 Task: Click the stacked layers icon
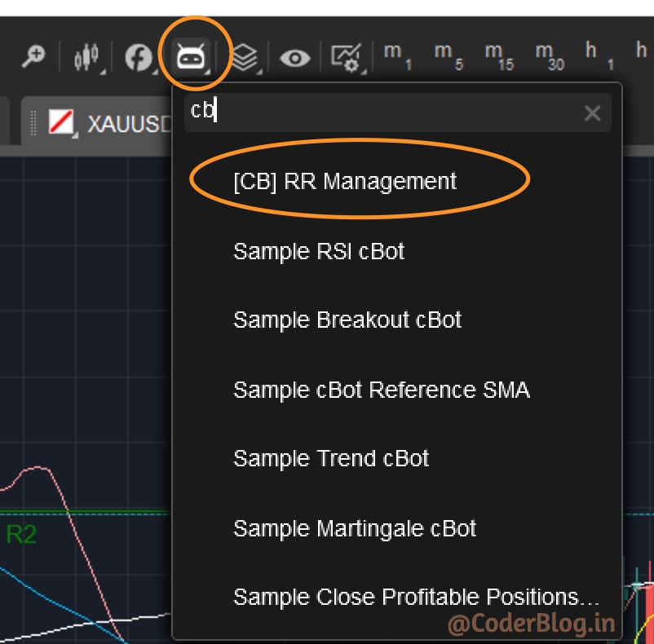pos(245,57)
